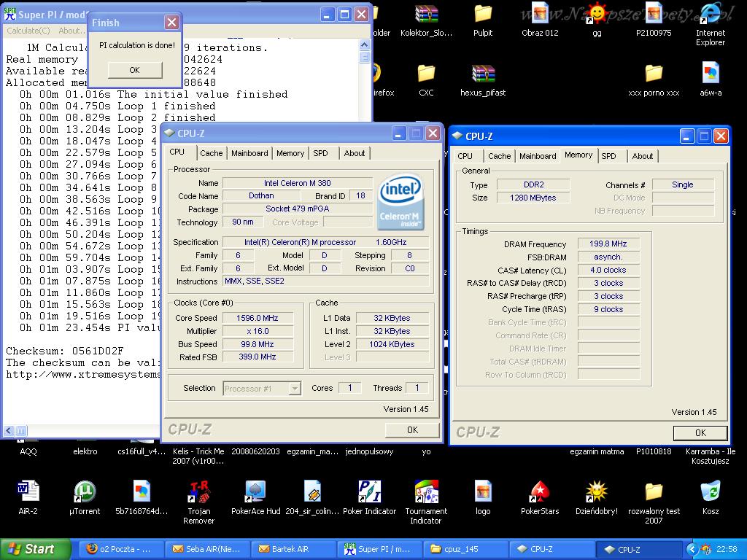The width and height of the screenshot is (747, 560).
Task: Open the folder icon above xxx label
Action: (654, 74)
